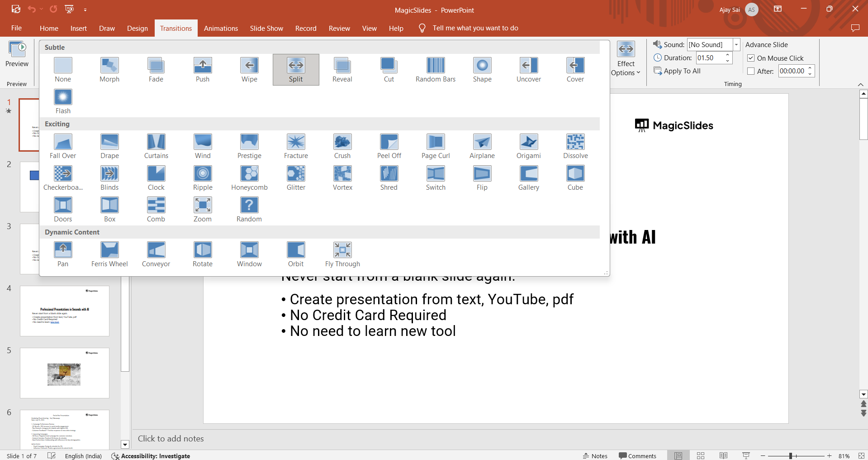Open the Comments pane
This screenshot has height=460, width=868.
point(637,455)
